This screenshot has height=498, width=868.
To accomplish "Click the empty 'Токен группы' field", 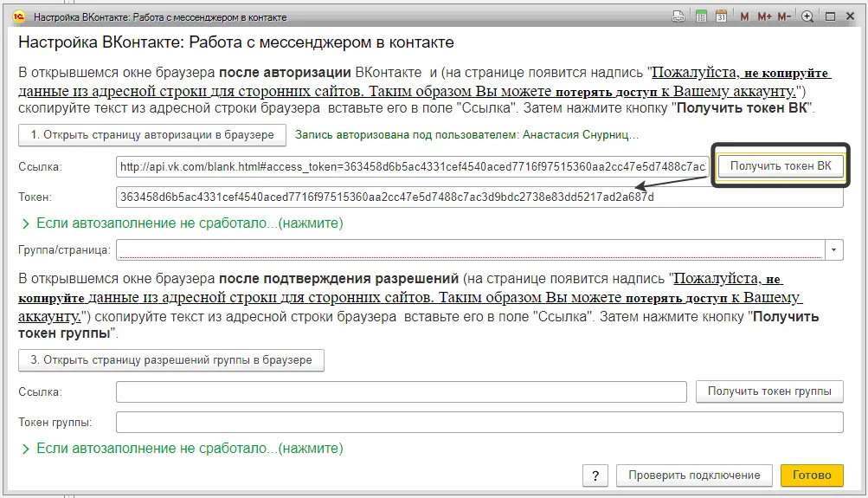I will pos(479,422).
